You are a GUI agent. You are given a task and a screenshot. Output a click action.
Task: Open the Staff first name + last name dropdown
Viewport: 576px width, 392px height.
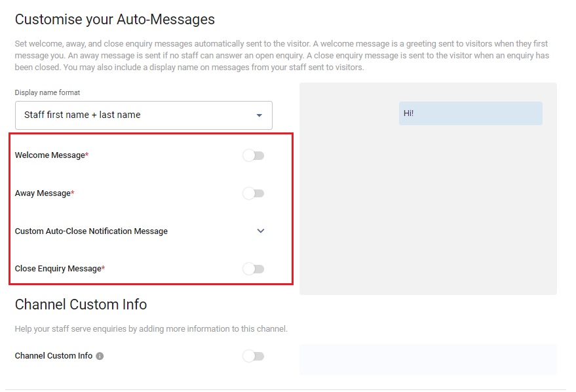tap(144, 115)
